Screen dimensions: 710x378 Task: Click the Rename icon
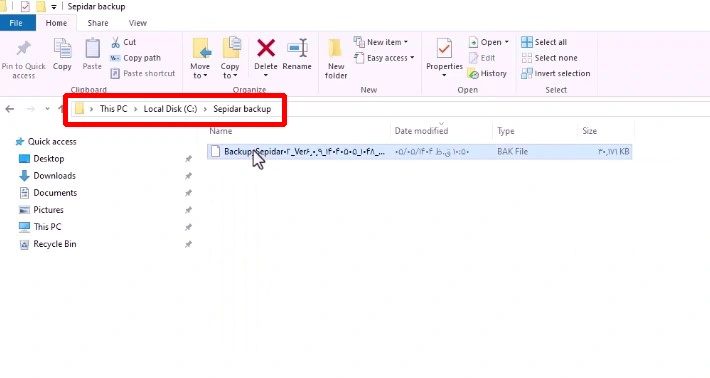point(297,48)
